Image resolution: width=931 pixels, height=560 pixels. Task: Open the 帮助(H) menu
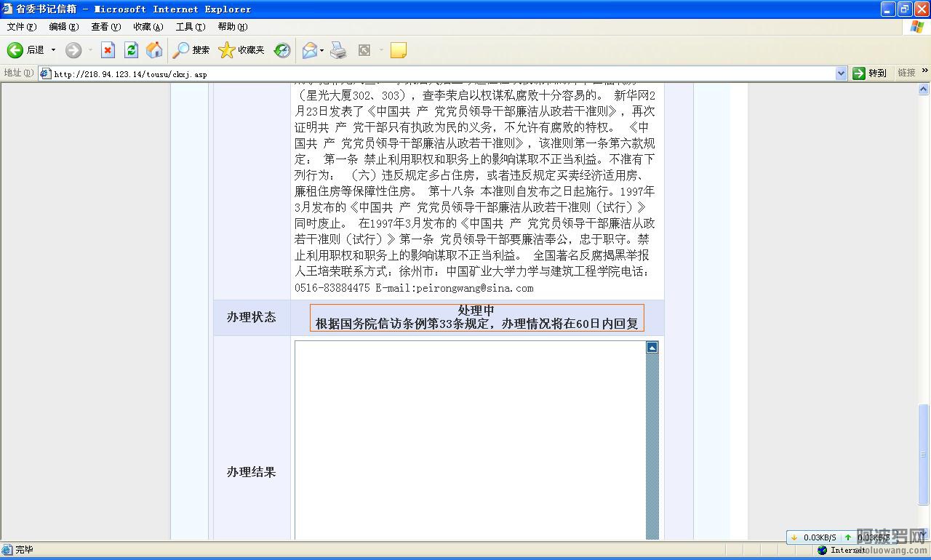click(233, 27)
